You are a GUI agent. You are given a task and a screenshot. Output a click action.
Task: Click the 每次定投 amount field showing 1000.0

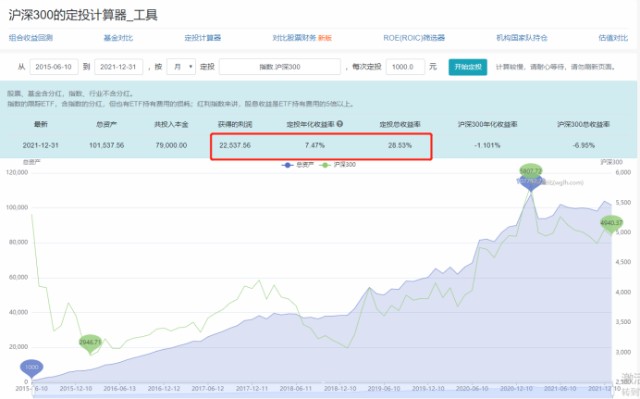point(405,67)
